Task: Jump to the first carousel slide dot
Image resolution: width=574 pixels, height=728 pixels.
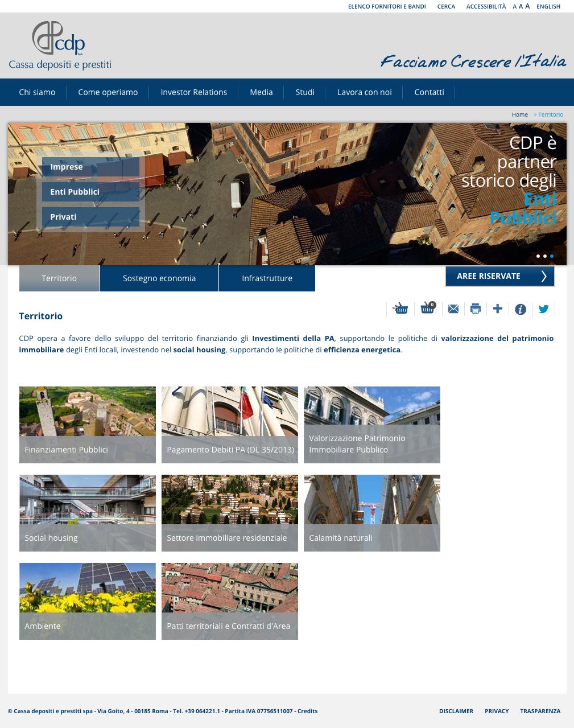Action: click(x=538, y=256)
